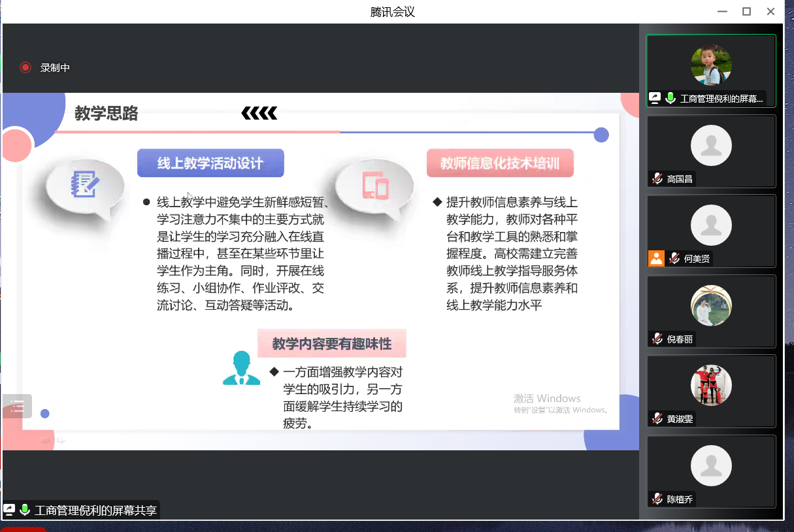794x532 pixels.
Task: Click 倪春丽's muted microphone icon
Action: tap(657, 339)
